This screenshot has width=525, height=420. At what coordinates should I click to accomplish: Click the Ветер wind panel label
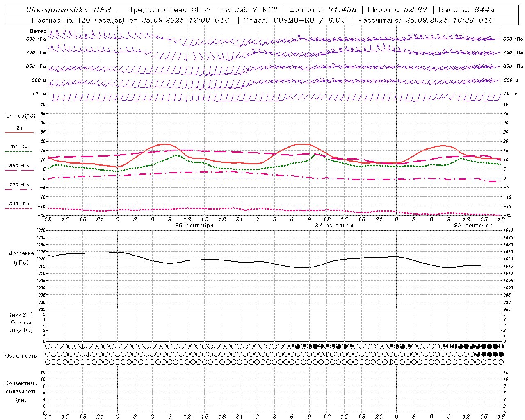point(38,31)
